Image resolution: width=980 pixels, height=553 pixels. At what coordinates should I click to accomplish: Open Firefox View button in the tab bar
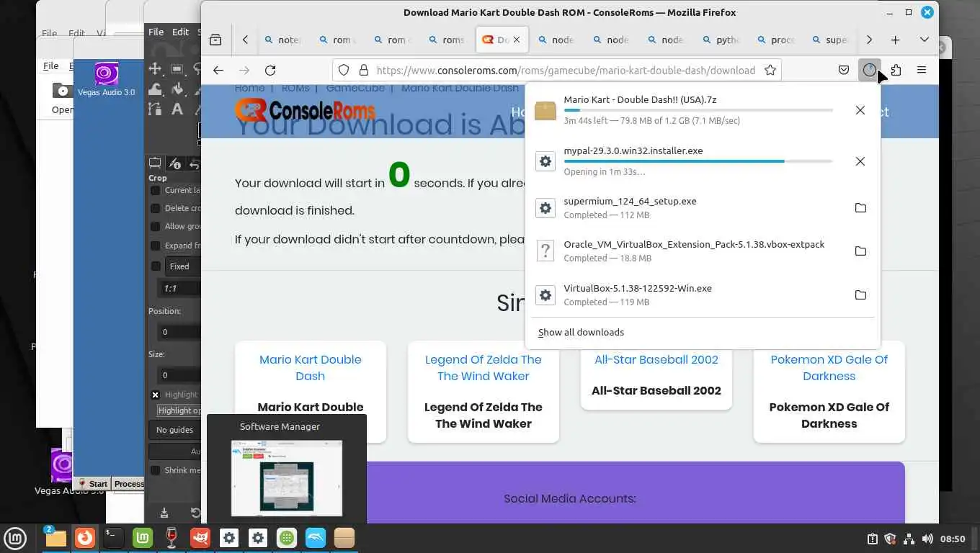click(x=215, y=40)
